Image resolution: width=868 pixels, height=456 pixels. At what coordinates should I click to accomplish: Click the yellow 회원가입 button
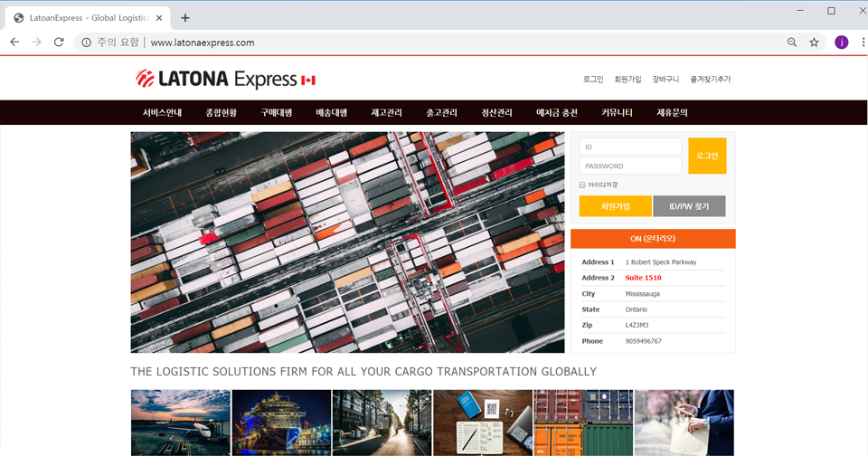(x=615, y=206)
